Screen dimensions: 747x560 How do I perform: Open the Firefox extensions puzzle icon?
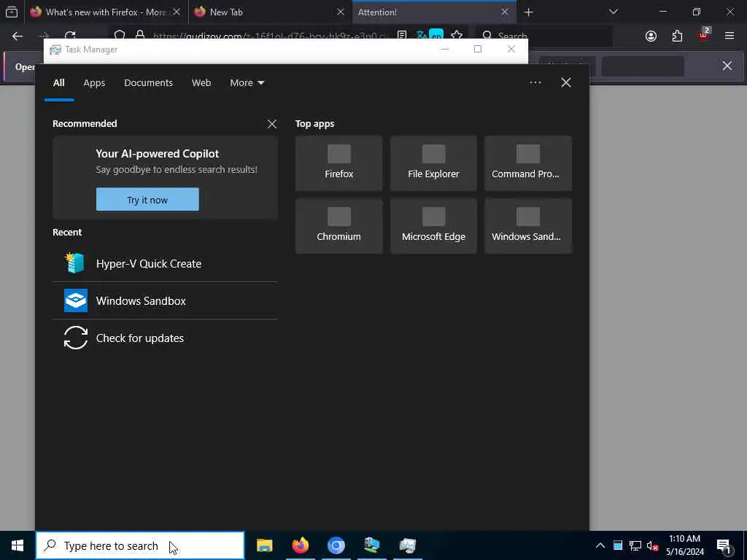(x=677, y=36)
